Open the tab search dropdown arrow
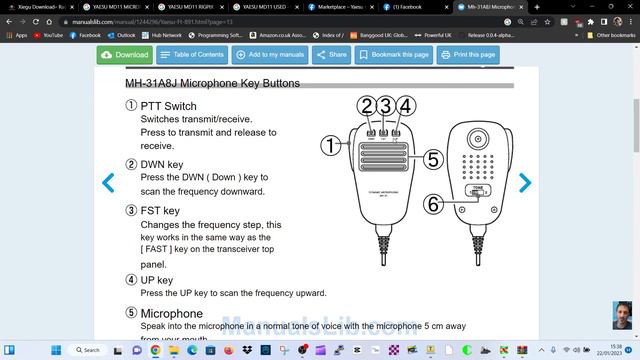The width and height of the screenshot is (640, 360). (573, 7)
